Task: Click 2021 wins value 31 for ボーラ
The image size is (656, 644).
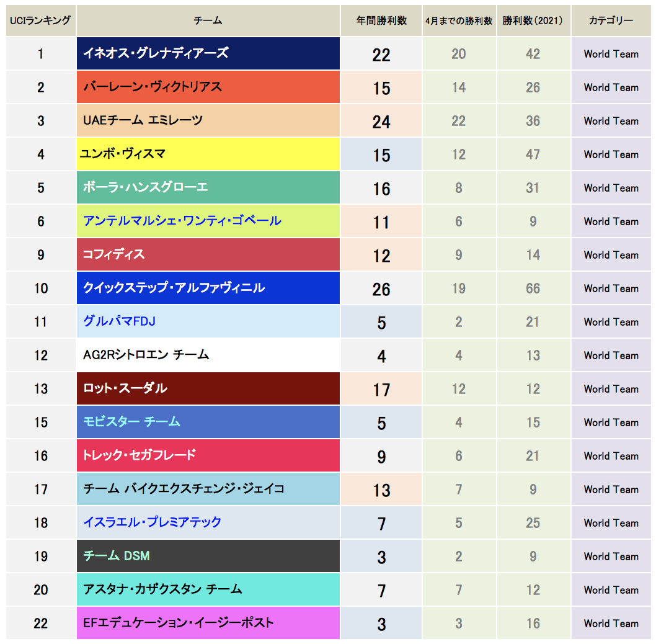Action: point(533,188)
